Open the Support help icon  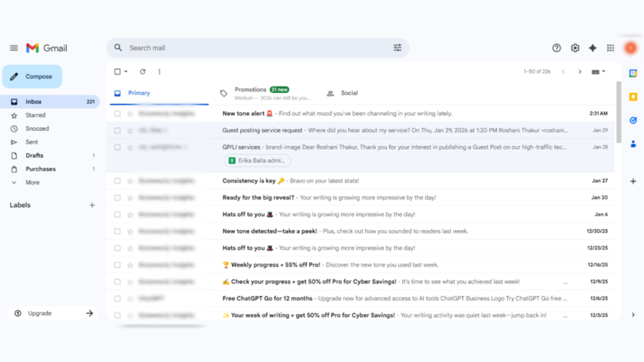tap(557, 48)
